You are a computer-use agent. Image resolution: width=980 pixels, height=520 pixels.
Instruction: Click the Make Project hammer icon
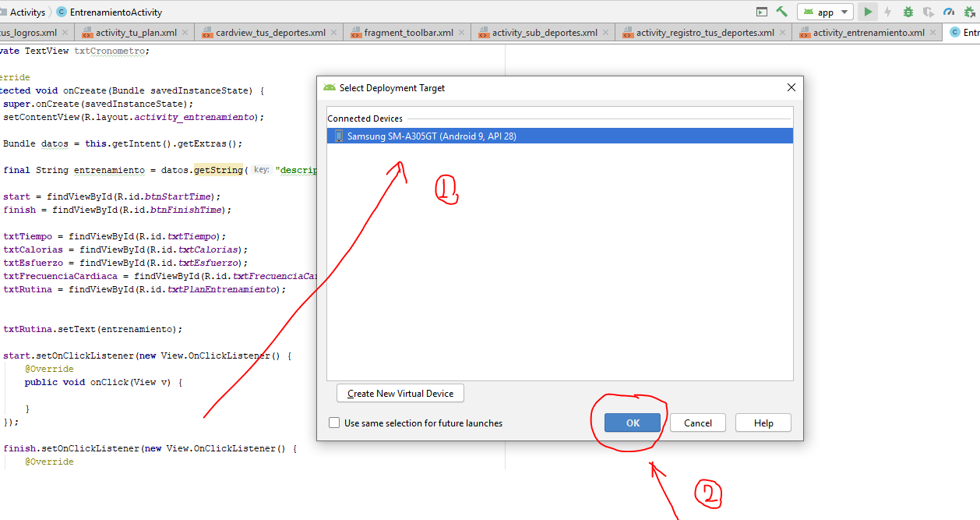click(x=782, y=12)
